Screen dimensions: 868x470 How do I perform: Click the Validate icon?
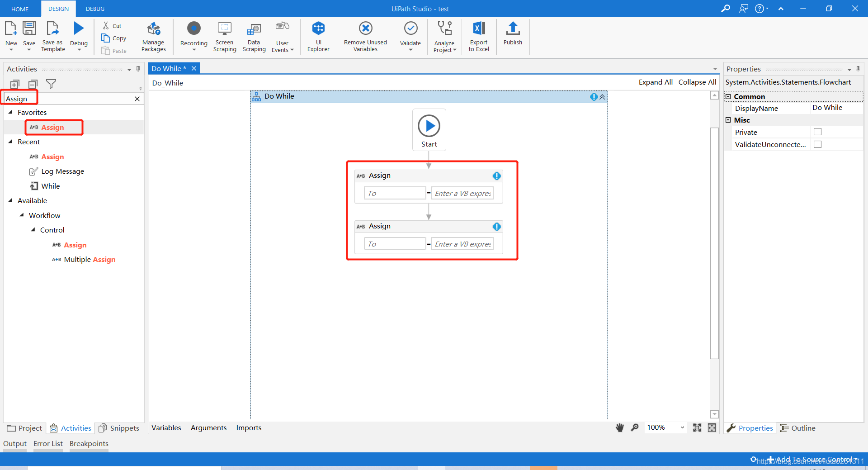(410, 28)
